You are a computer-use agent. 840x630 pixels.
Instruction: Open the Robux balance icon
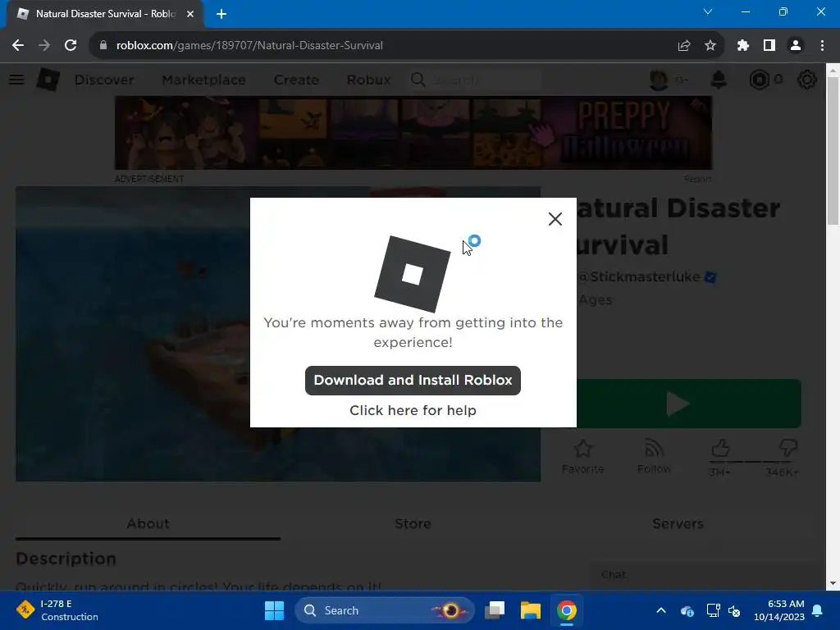(x=759, y=80)
